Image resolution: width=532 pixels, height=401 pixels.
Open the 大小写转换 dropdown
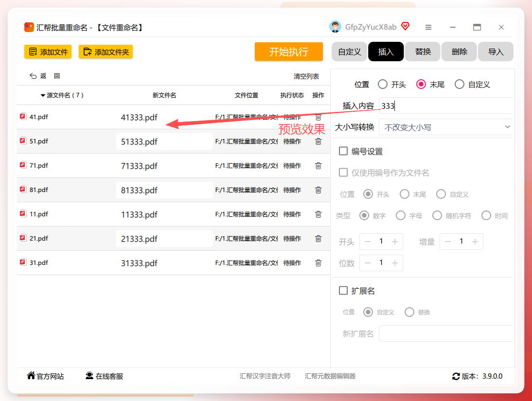click(445, 127)
